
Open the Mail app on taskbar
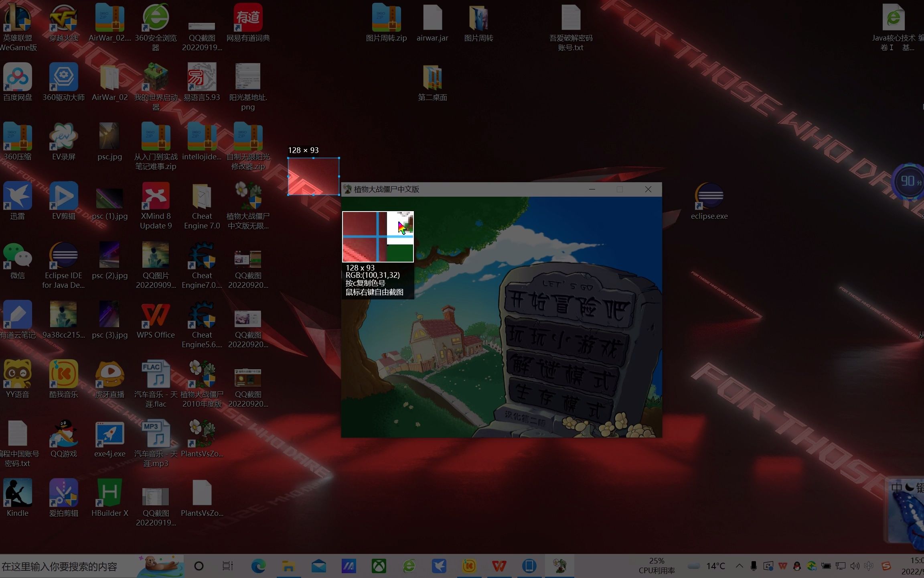point(318,566)
